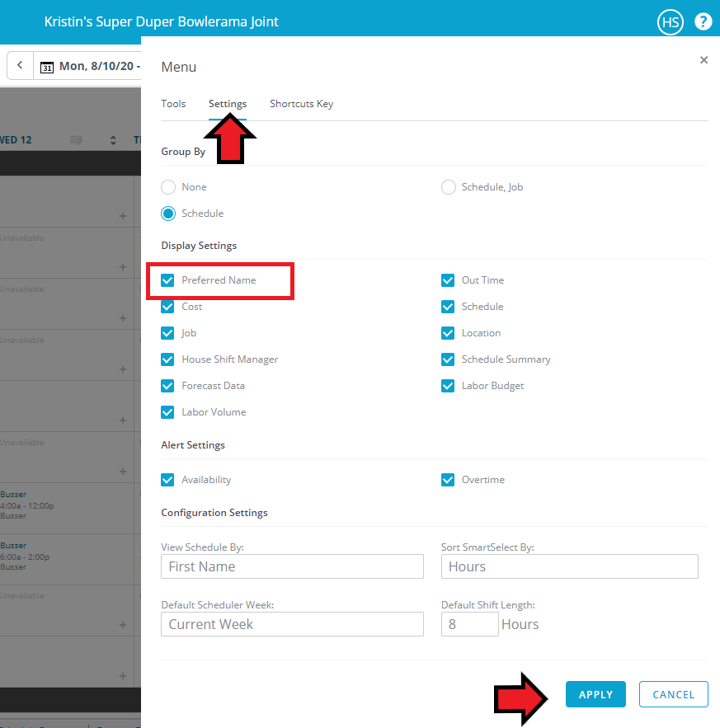This screenshot has width=720, height=728.
Task: Close the Menu panel with the X
Action: coord(704,60)
